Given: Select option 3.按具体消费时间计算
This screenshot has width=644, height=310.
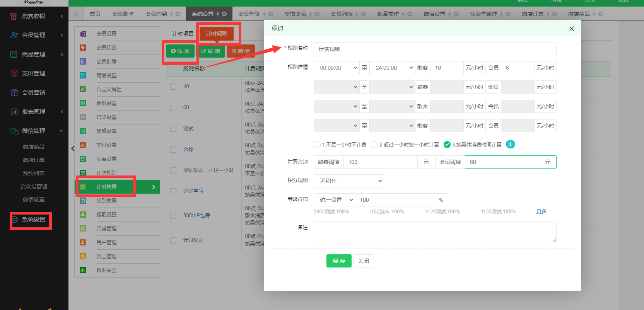Looking at the screenshot, I should click(447, 145).
